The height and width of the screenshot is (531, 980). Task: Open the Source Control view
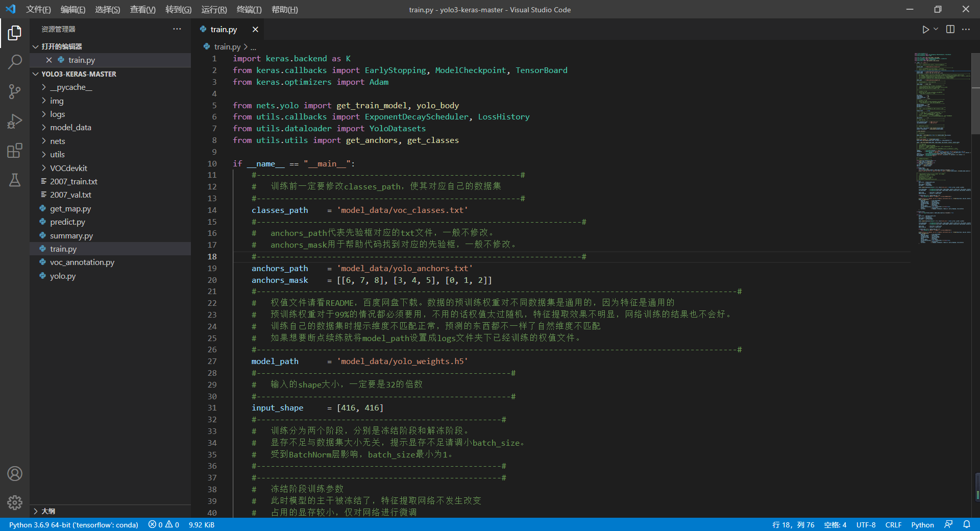15,92
